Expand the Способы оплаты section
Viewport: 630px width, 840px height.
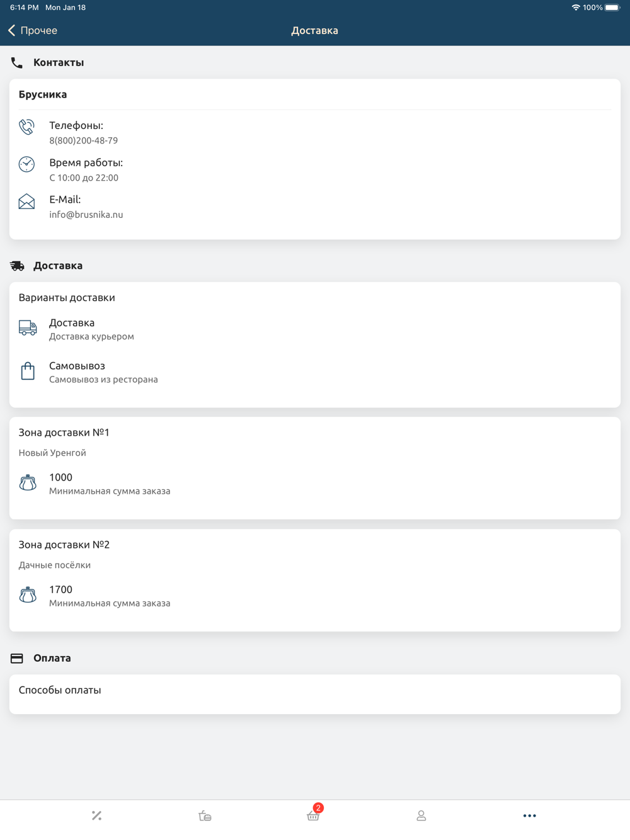coord(315,694)
